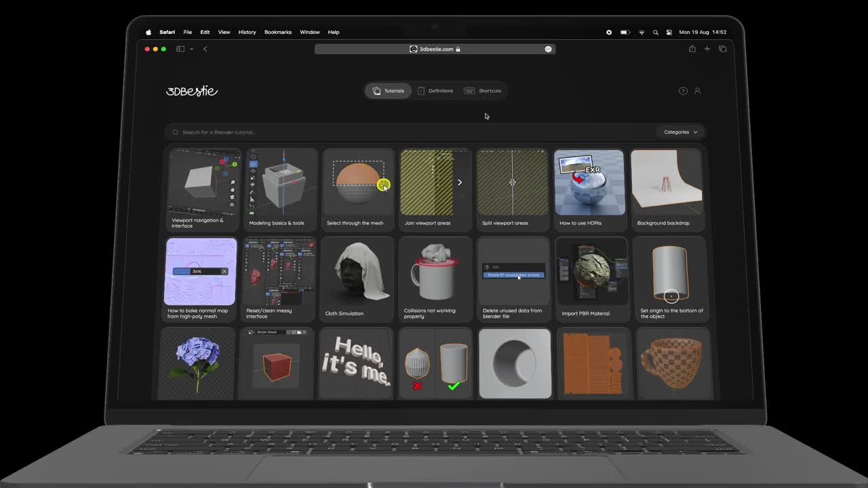Viewport: 868px width, 488px height.
Task: Open the File menu
Action: 187,32
